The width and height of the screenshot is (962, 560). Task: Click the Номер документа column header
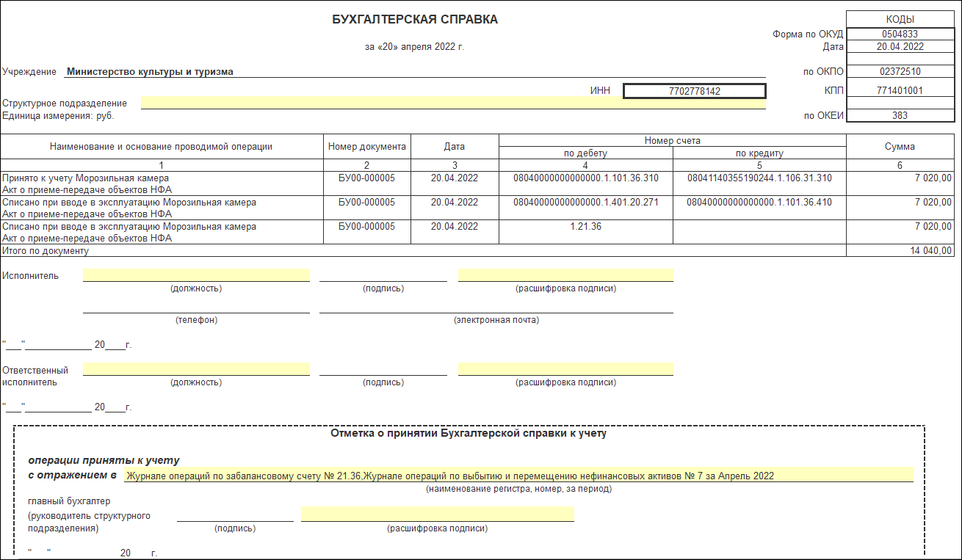click(x=367, y=147)
